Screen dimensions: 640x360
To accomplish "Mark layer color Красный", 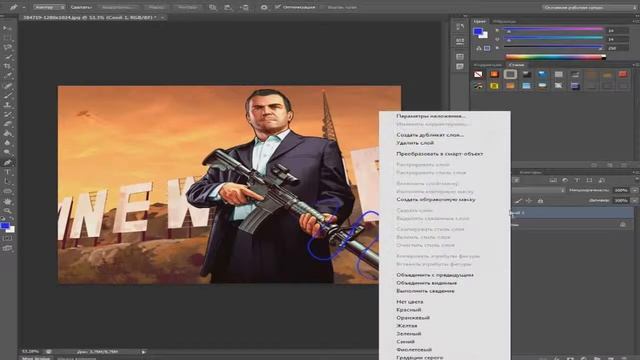I will (x=409, y=310).
